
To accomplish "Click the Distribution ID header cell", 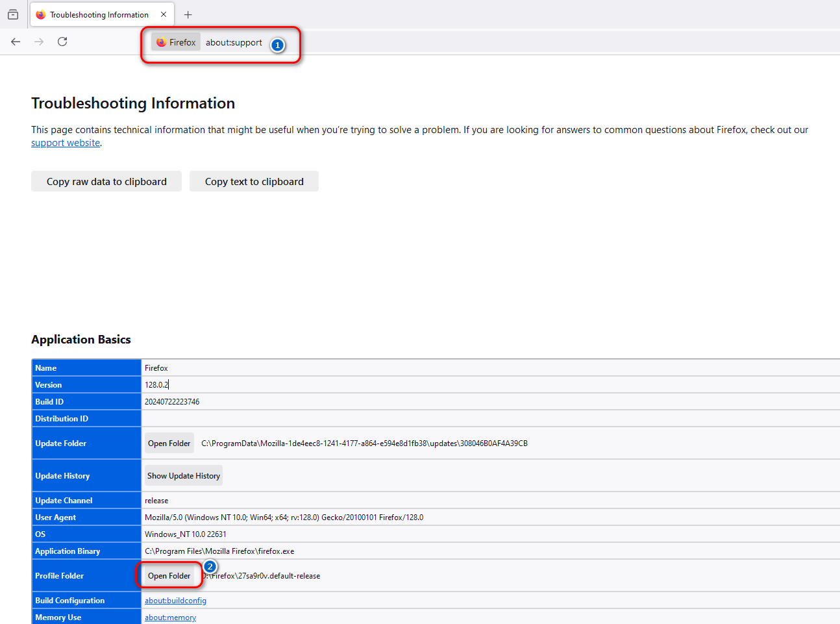I will point(86,419).
